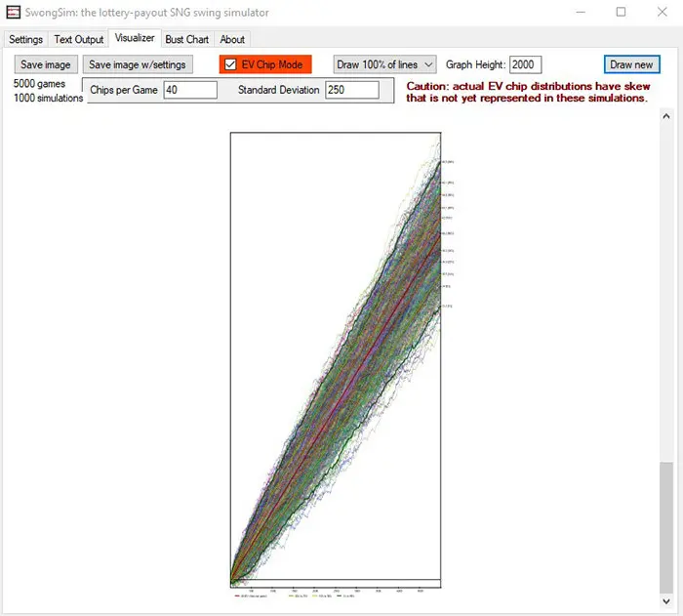This screenshot has height=616, width=683.
Task: Select the Standard Deviation input field
Action: click(344, 90)
